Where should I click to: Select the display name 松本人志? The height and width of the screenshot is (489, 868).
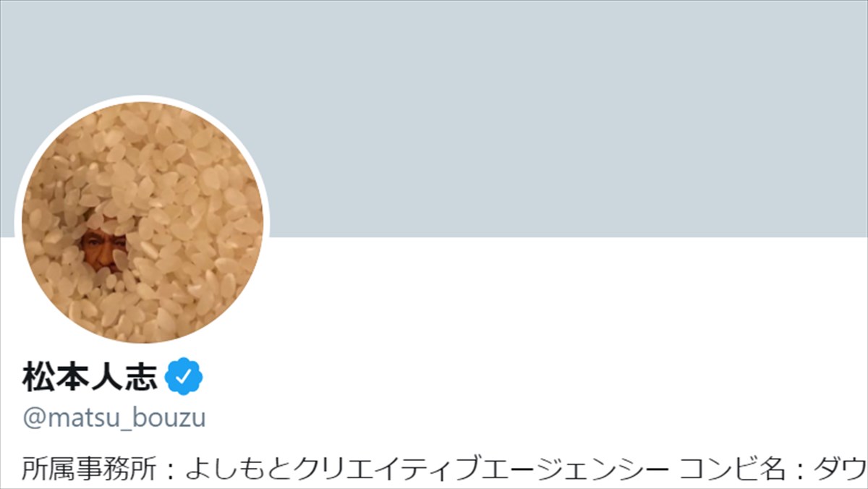(x=91, y=378)
